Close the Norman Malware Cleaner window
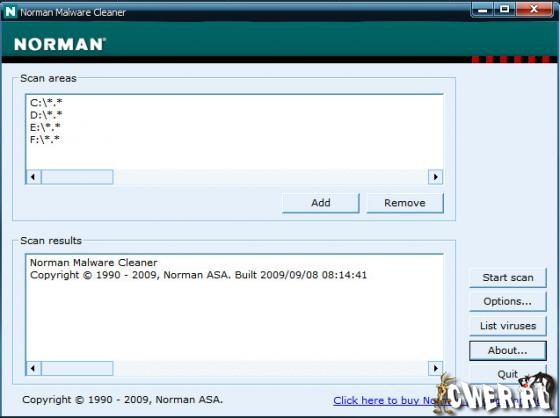This screenshot has width=560, height=418. (534, 10)
